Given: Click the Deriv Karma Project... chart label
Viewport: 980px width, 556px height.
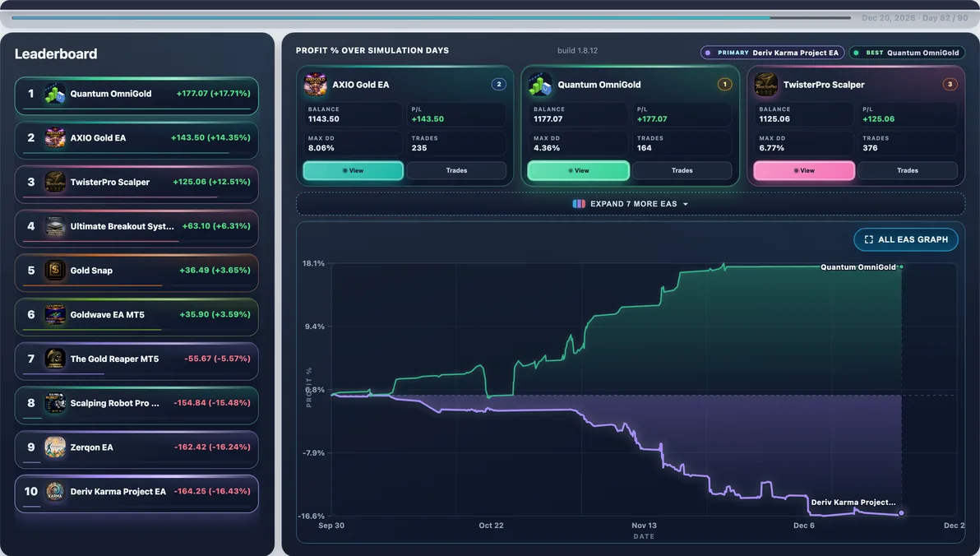Looking at the screenshot, I should [853, 503].
